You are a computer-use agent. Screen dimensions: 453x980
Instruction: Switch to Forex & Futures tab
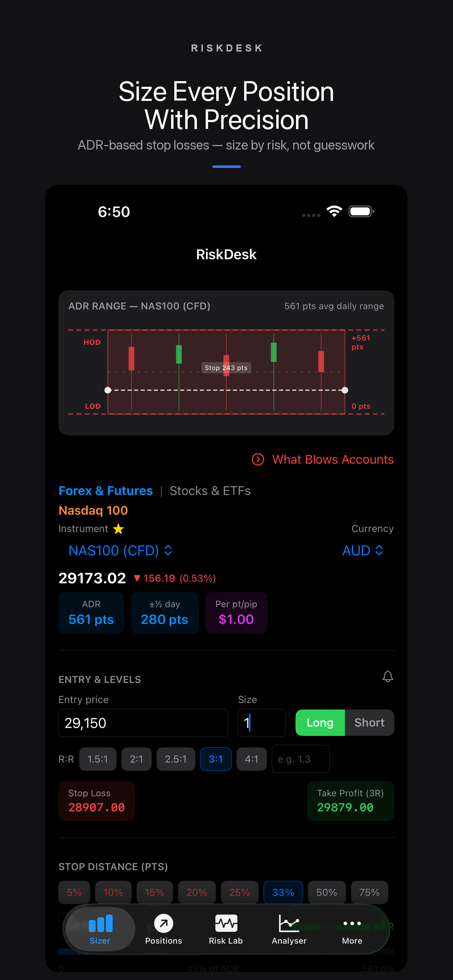click(x=106, y=491)
